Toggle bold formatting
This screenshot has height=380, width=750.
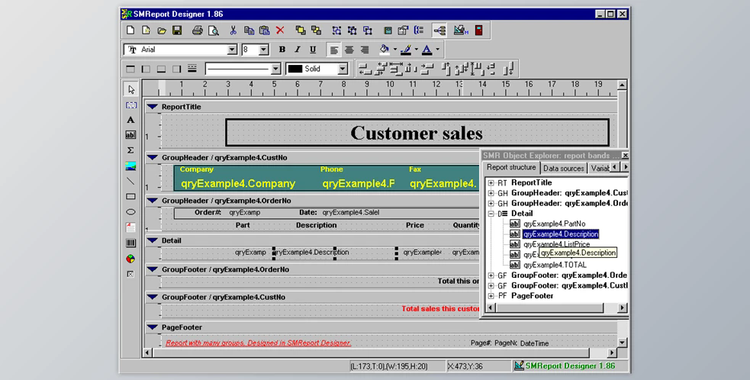282,50
